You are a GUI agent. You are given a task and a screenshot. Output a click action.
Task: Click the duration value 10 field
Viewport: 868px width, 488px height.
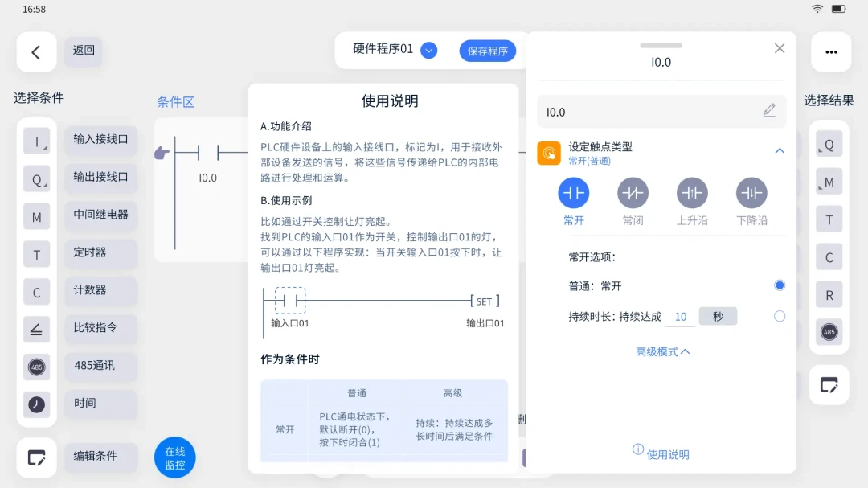(681, 316)
